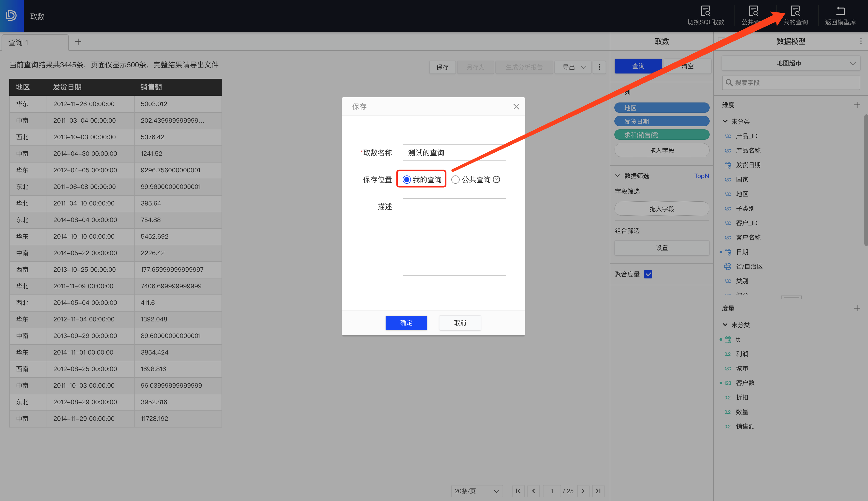Screen dimensions: 868x501
Task: Click the 搜索字段 search box
Action: 791,83
